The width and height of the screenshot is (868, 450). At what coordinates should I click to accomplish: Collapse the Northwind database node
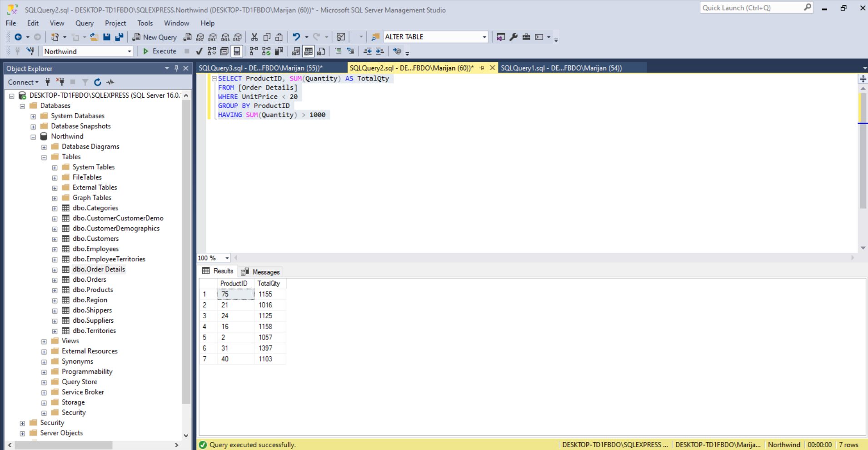[x=33, y=137]
